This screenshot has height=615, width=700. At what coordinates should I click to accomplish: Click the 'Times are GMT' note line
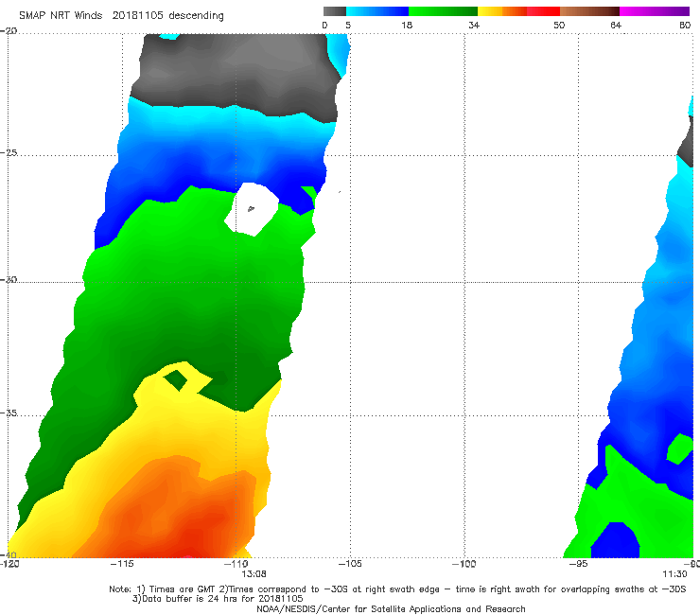(397, 589)
